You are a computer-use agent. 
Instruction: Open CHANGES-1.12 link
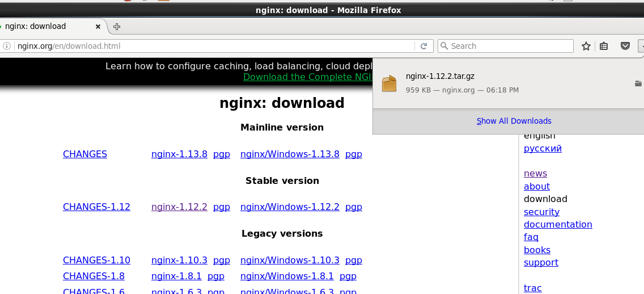pos(96,207)
